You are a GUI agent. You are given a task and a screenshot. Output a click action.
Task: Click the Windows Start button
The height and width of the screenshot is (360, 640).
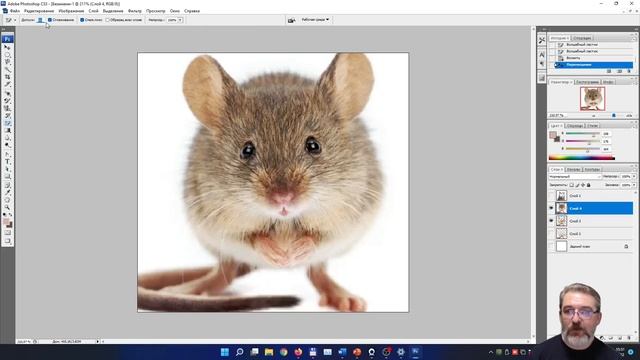click(224, 352)
